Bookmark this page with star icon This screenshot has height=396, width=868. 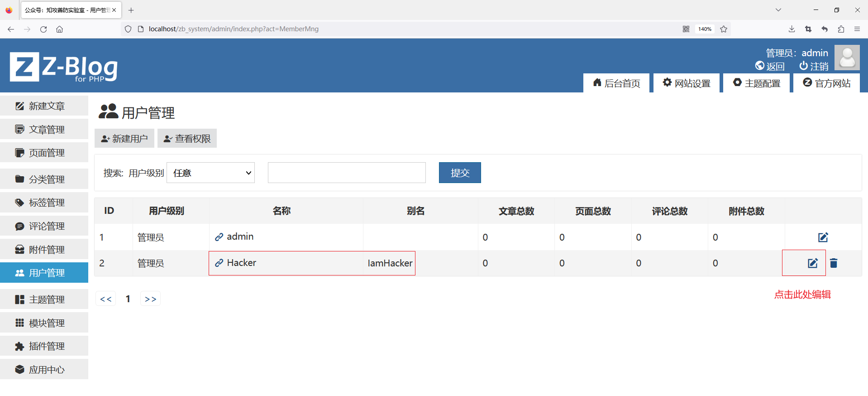click(724, 29)
